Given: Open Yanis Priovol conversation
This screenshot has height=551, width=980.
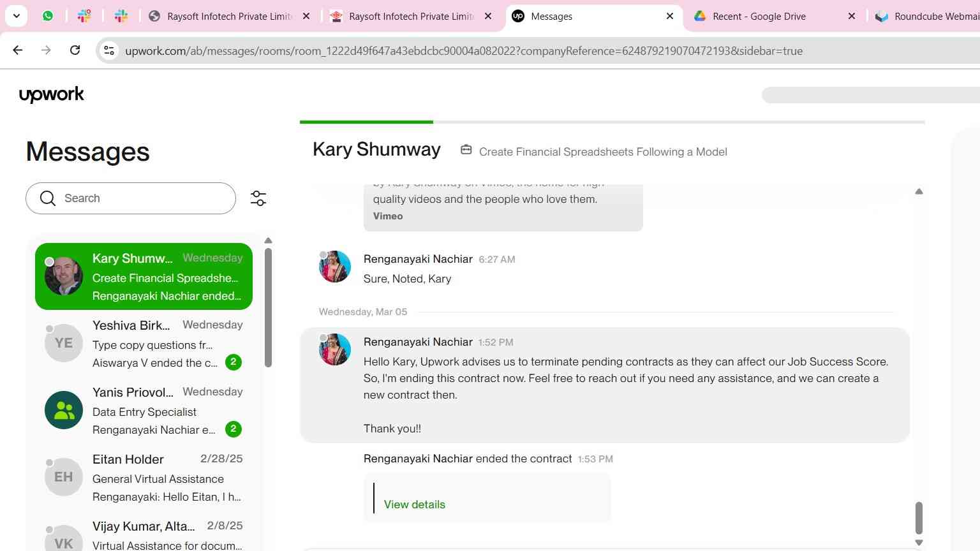Looking at the screenshot, I should 144,410.
